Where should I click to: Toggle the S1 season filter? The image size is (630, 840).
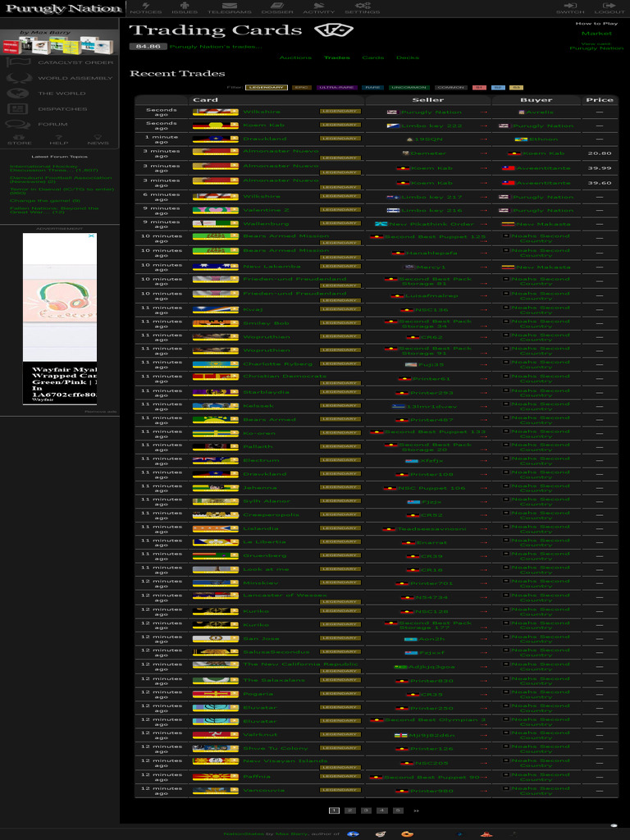[x=479, y=87]
